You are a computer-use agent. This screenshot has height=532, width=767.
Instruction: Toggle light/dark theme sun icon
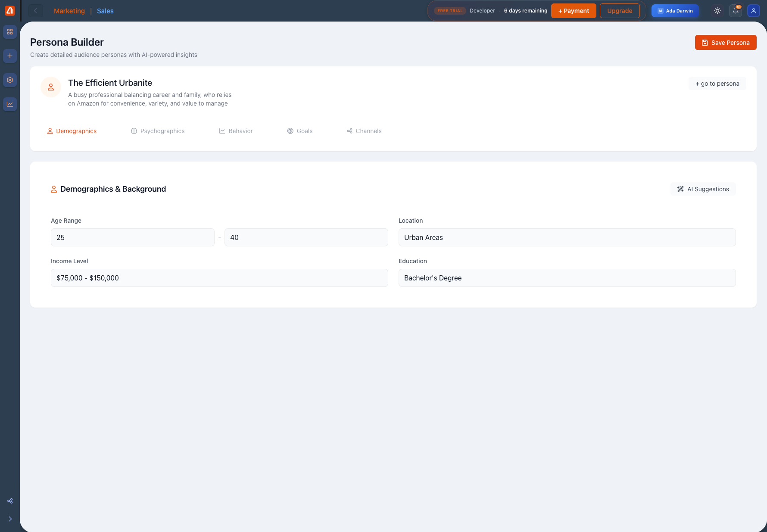tap(717, 11)
